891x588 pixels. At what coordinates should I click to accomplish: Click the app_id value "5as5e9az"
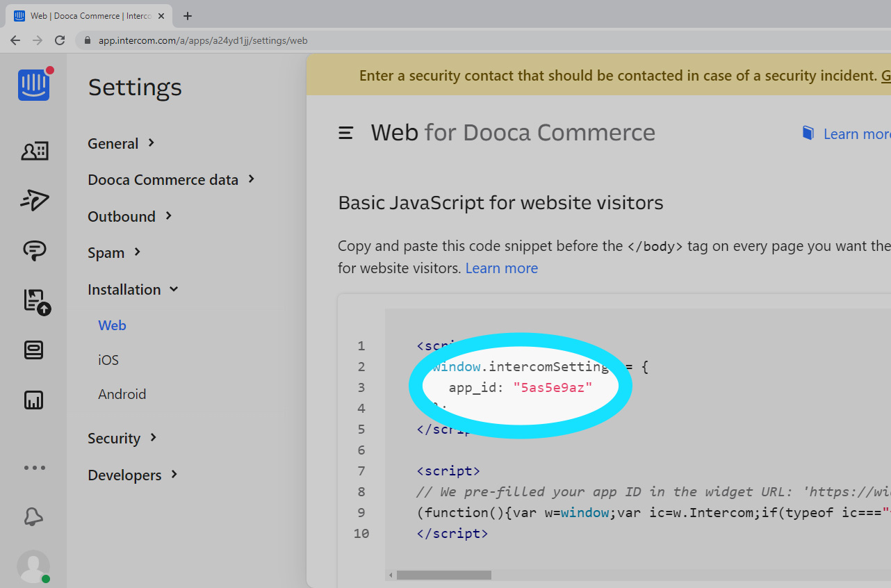pyautogui.click(x=553, y=387)
